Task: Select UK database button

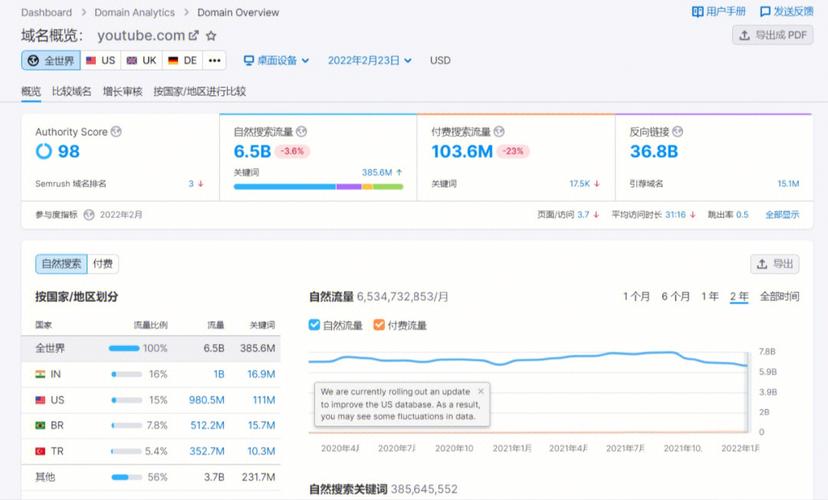Action: point(142,60)
